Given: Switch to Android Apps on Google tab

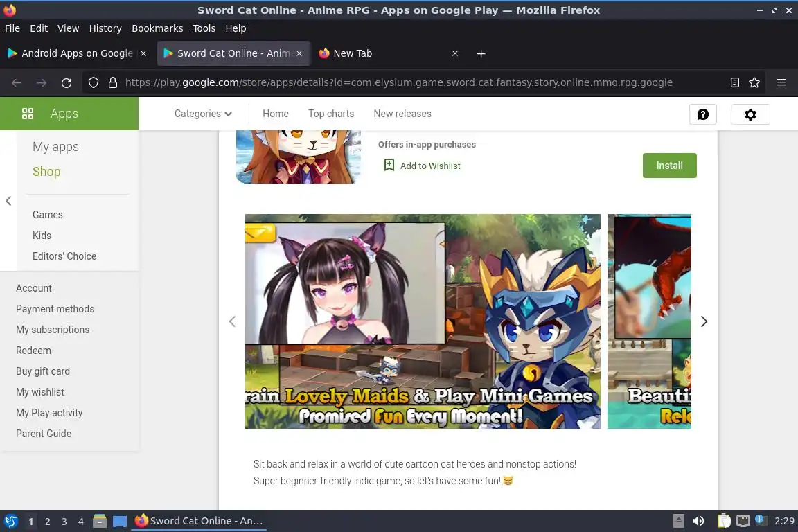Looking at the screenshot, I should pos(76,53).
